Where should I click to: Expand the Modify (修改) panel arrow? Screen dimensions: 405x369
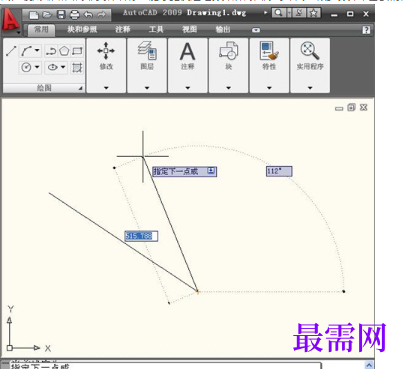point(106,88)
